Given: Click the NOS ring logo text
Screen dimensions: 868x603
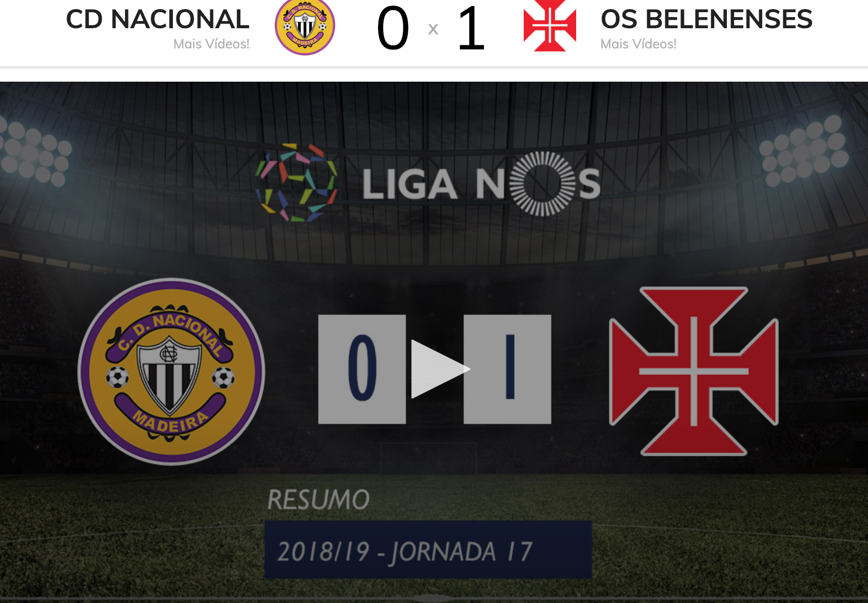Looking at the screenshot, I should (x=538, y=184).
